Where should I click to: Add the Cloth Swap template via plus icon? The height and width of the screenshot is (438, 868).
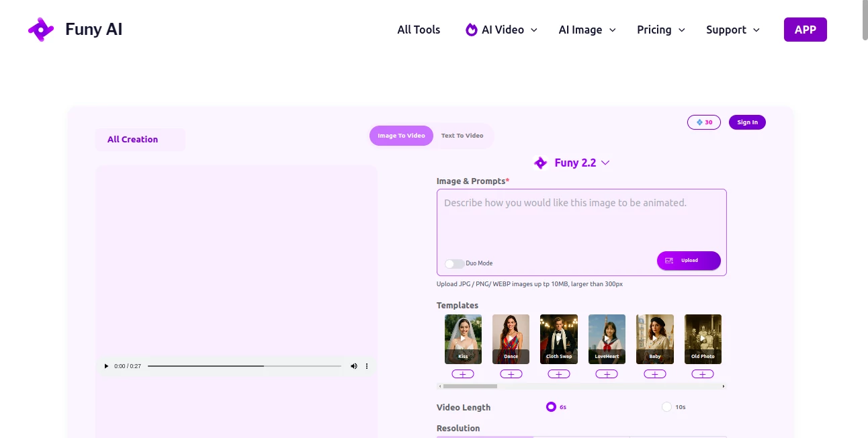point(558,374)
